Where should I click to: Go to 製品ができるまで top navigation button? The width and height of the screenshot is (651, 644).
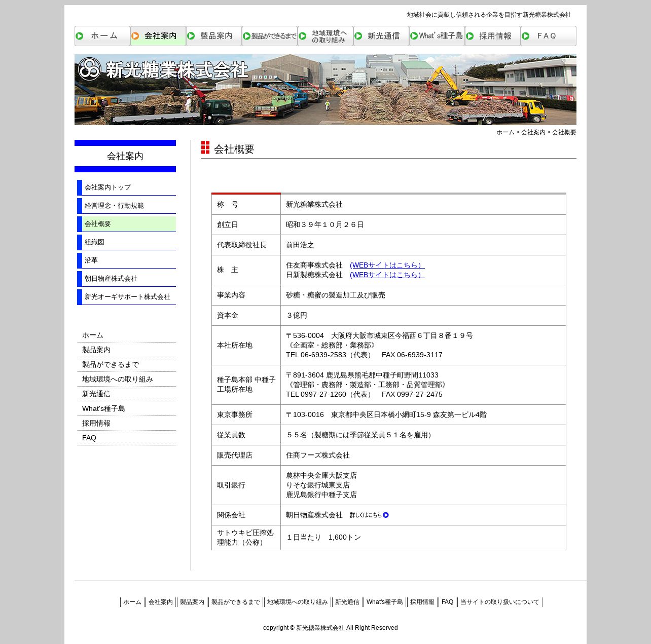tap(270, 36)
